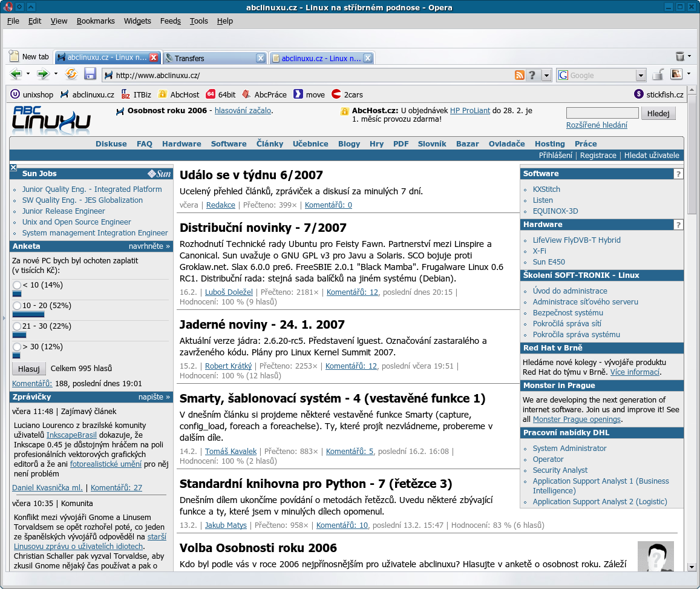Open the dropdown arrow beside the trash icon
700x589 pixels.
[689, 56]
